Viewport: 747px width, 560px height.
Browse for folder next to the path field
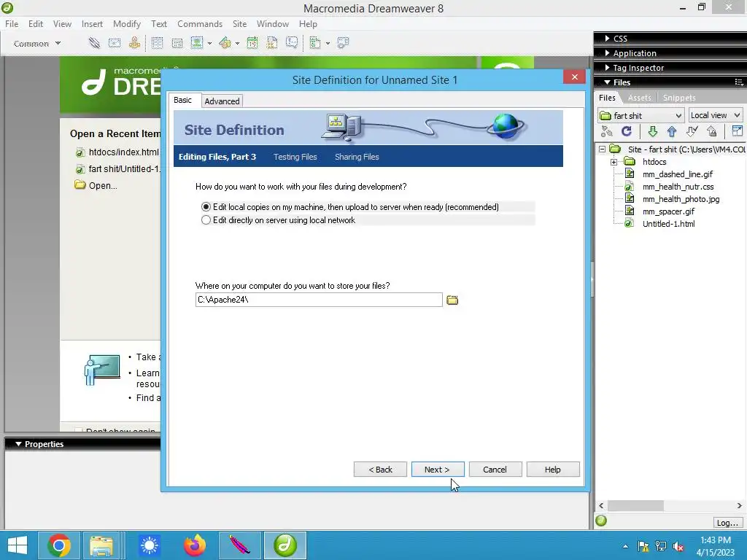(452, 300)
